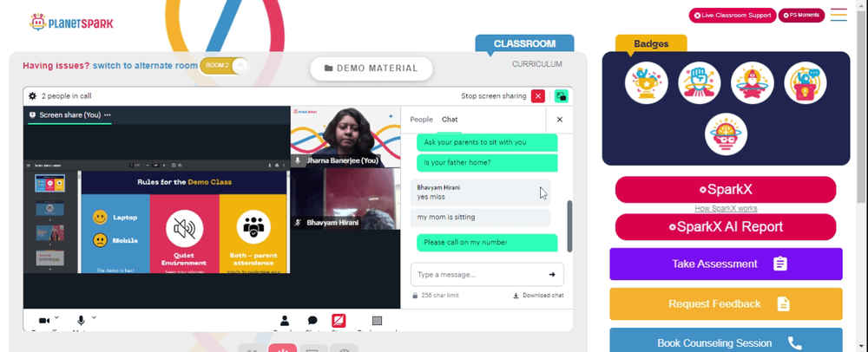Open the DEMO MATERIAL folder button

pyautogui.click(x=371, y=68)
